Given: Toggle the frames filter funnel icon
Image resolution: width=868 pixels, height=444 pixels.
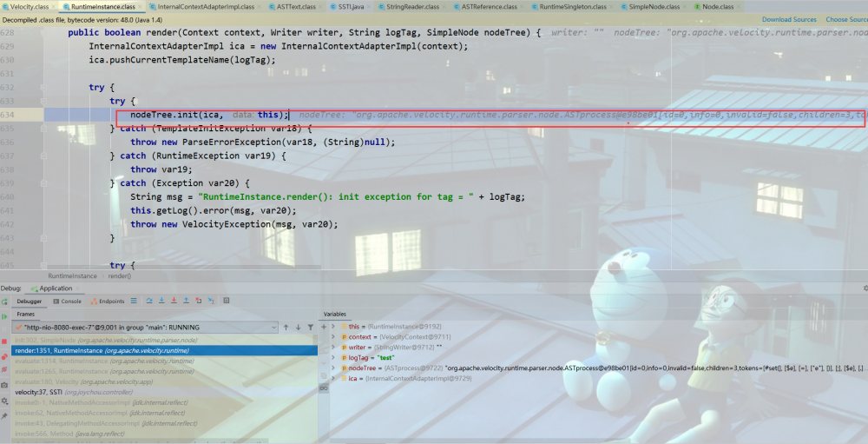Looking at the screenshot, I should point(311,327).
